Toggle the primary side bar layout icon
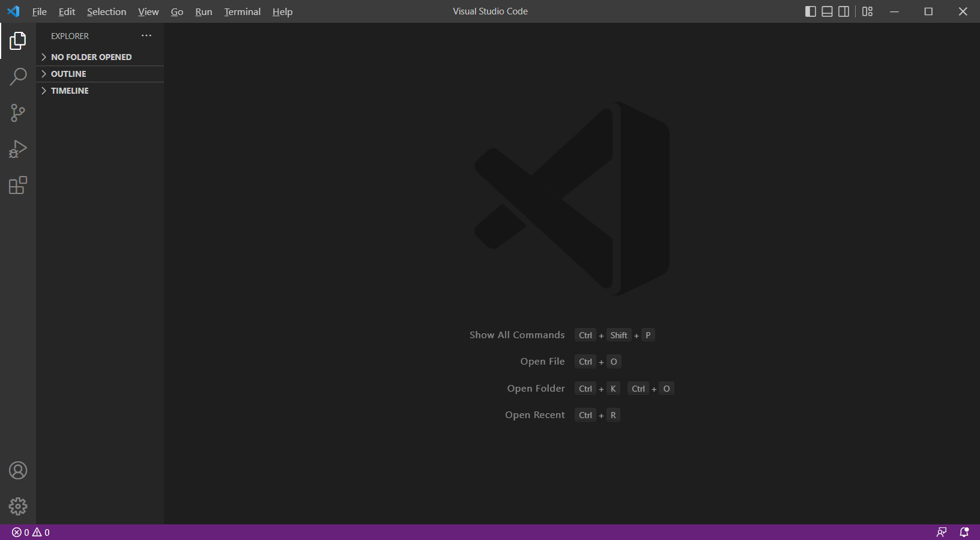This screenshot has height=540, width=980. (811, 11)
